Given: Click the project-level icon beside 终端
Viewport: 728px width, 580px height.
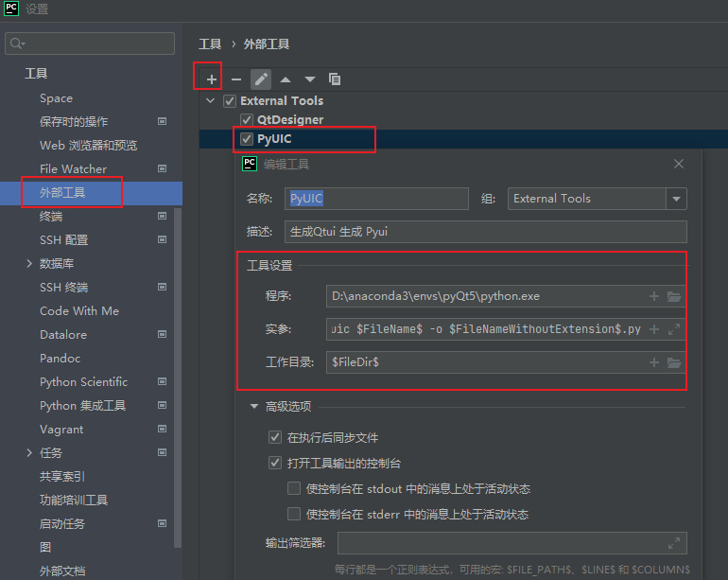Looking at the screenshot, I should [162, 216].
